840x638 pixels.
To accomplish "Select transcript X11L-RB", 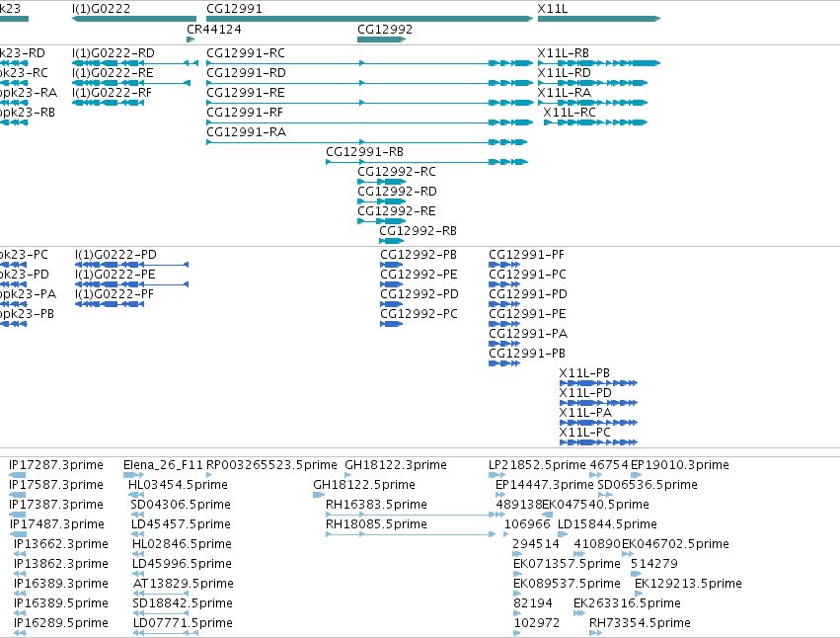I will [599, 63].
